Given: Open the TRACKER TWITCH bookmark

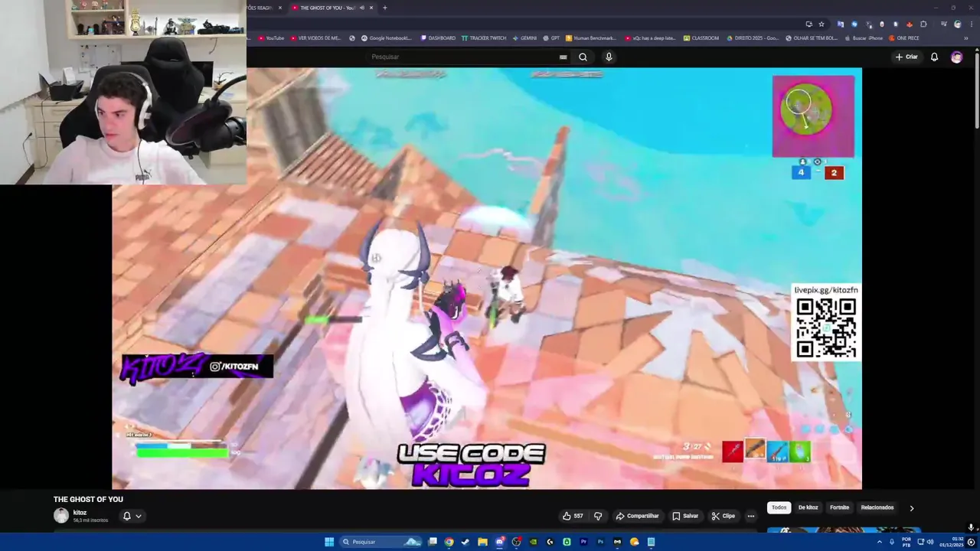Looking at the screenshot, I should pyautogui.click(x=484, y=37).
